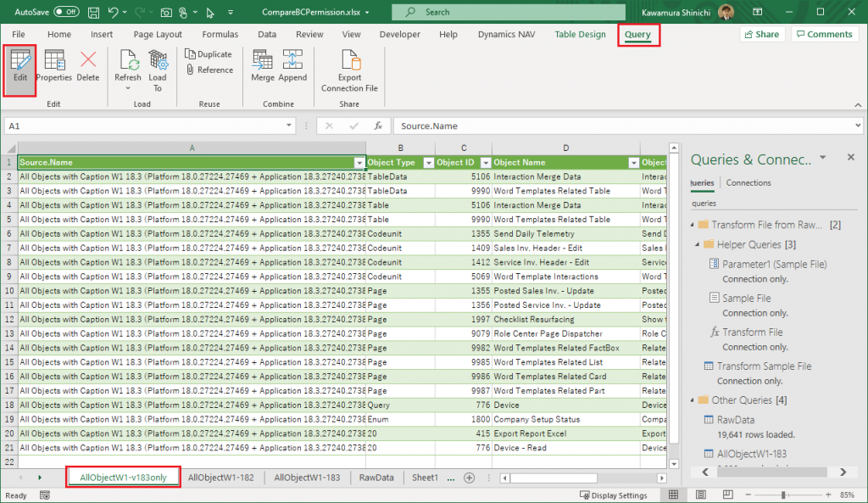Image resolution: width=868 pixels, height=503 pixels.
Task: Switch to Normal view in status bar
Action: [x=673, y=495]
